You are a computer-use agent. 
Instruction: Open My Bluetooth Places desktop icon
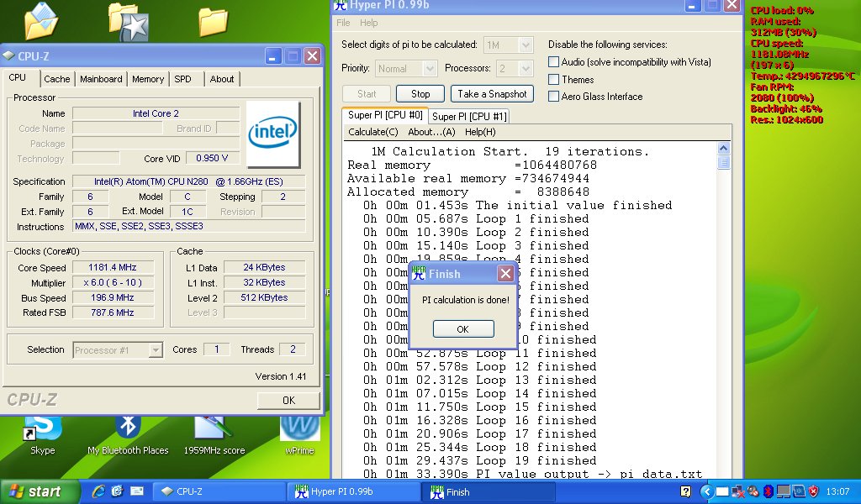128,437
